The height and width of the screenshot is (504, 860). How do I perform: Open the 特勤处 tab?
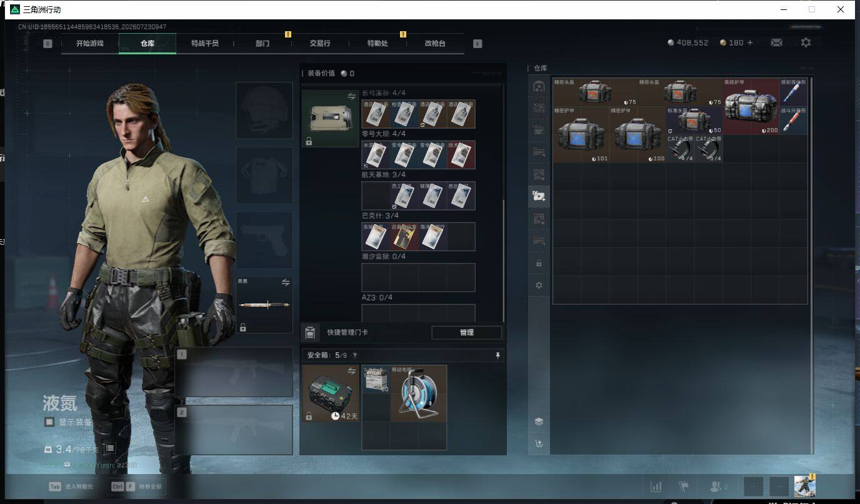[377, 43]
